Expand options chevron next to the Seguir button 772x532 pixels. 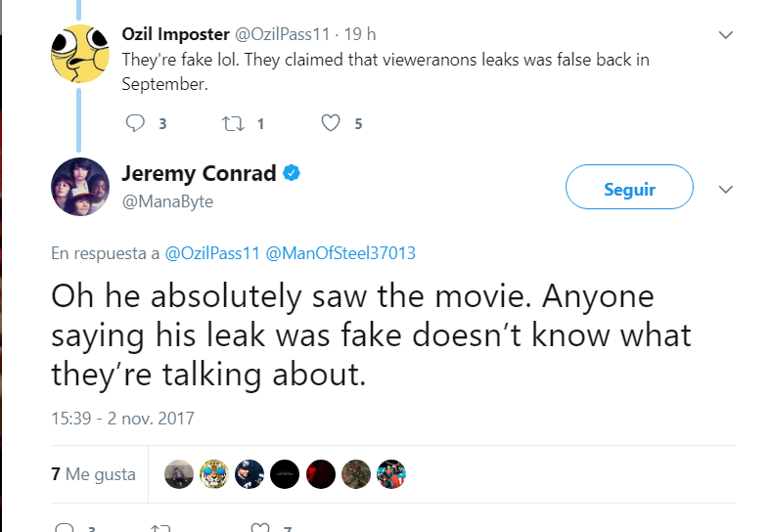726,190
